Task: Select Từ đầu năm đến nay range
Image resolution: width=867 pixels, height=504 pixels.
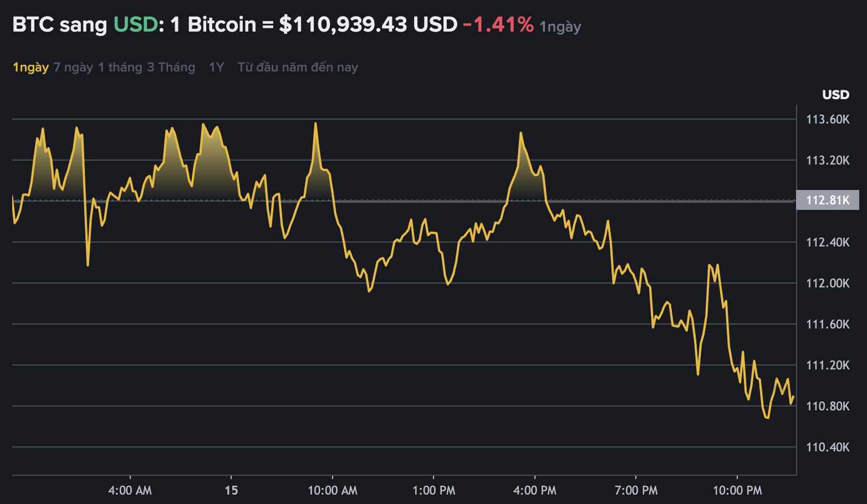Action: 298,68
